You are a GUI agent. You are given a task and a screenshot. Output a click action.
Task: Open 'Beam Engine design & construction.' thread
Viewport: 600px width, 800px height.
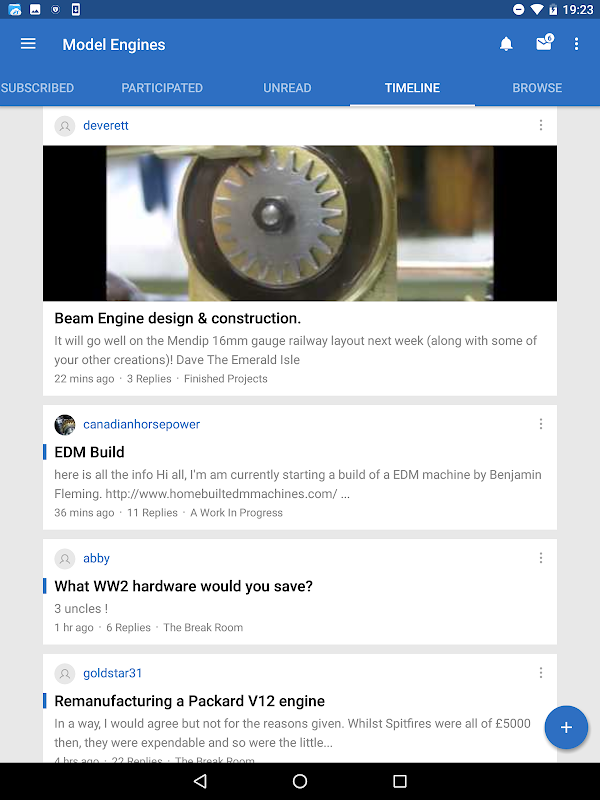(178, 318)
